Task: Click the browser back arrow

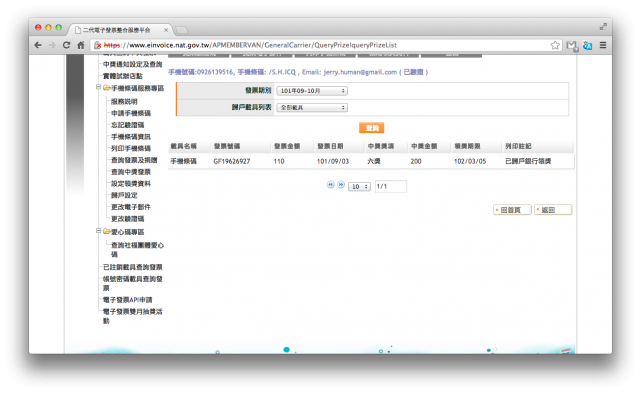Action: [x=38, y=45]
